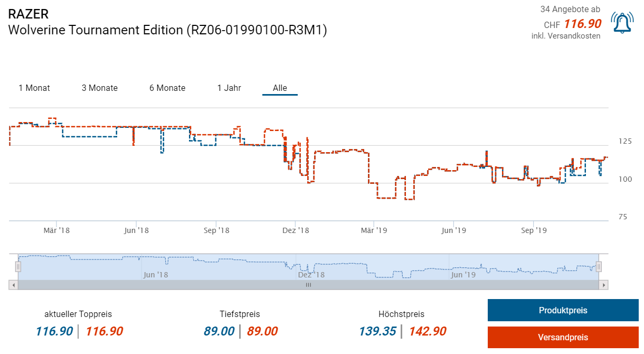The width and height of the screenshot is (644, 354).
Task: Show the 6 Monate price history
Action: [167, 88]
